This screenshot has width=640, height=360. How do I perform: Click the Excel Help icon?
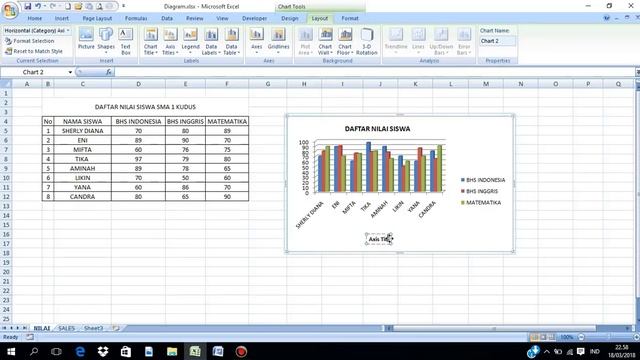(607, 18)
